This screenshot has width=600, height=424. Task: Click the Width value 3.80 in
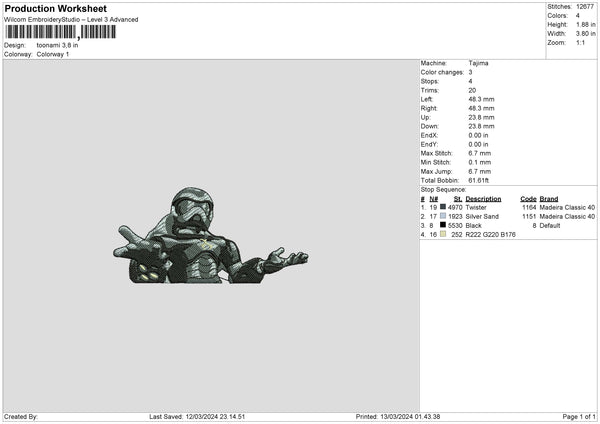coord(585,34)
